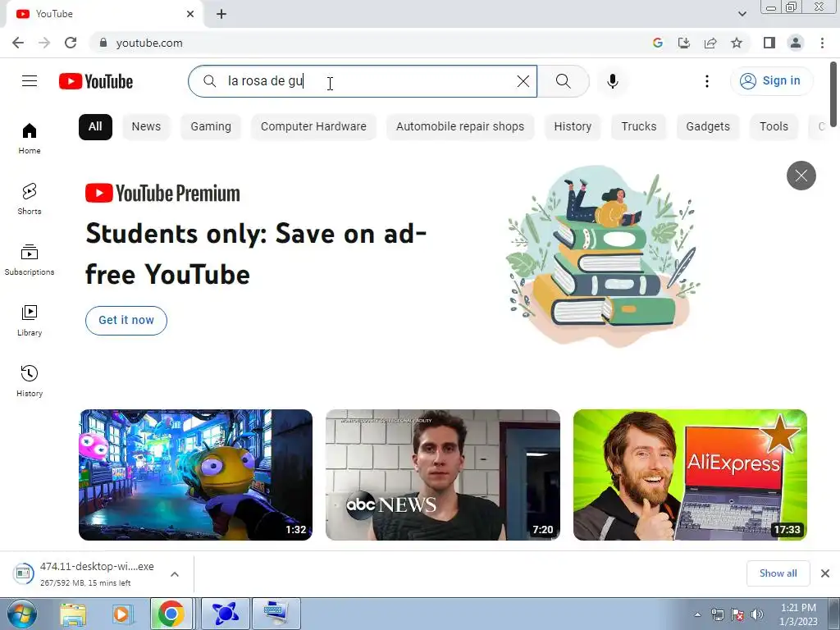Go to Home in sidebar
The width and height of the screenshot is (840, 630).
click(30, 138)
